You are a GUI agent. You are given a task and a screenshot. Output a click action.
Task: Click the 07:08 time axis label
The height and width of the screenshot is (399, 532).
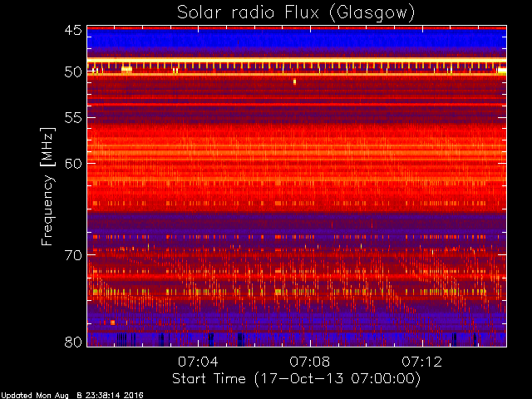[x=310, y=362]
